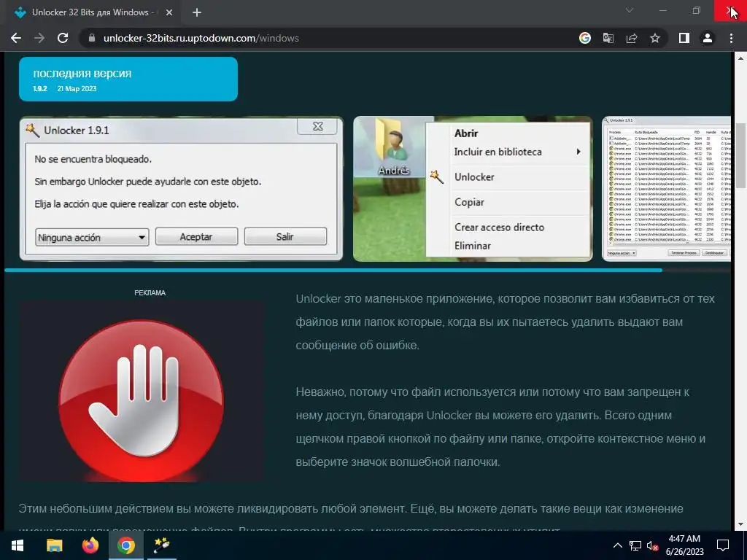Click the browser forward arrow
Image resolution: width=747 pixels, height=560 pixels.
(x=39, y=38)
